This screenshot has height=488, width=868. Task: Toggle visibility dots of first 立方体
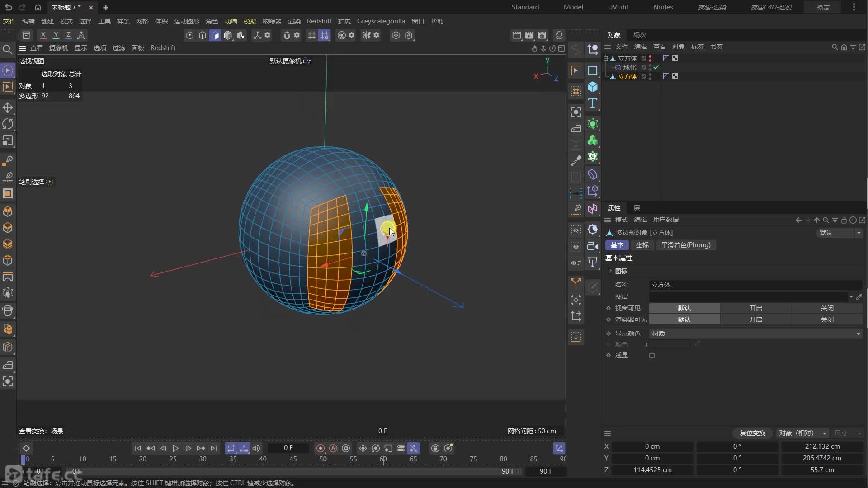coord(650,58)
